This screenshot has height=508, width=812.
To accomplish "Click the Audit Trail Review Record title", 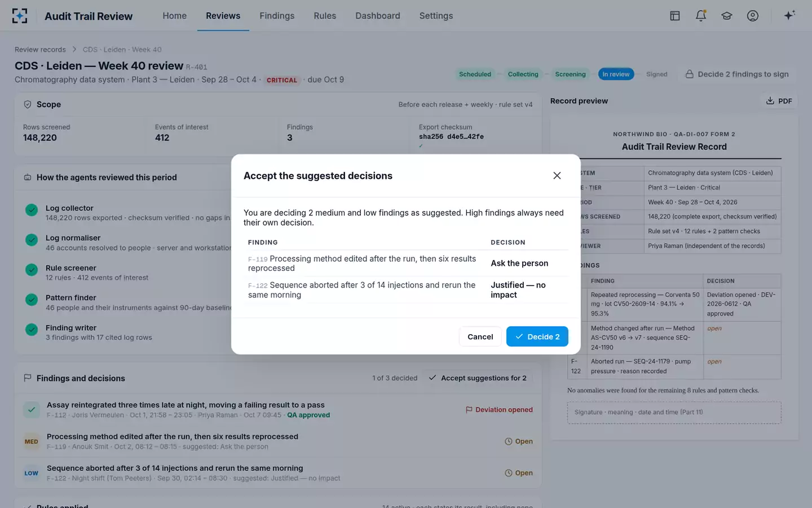I will [674, 147].
